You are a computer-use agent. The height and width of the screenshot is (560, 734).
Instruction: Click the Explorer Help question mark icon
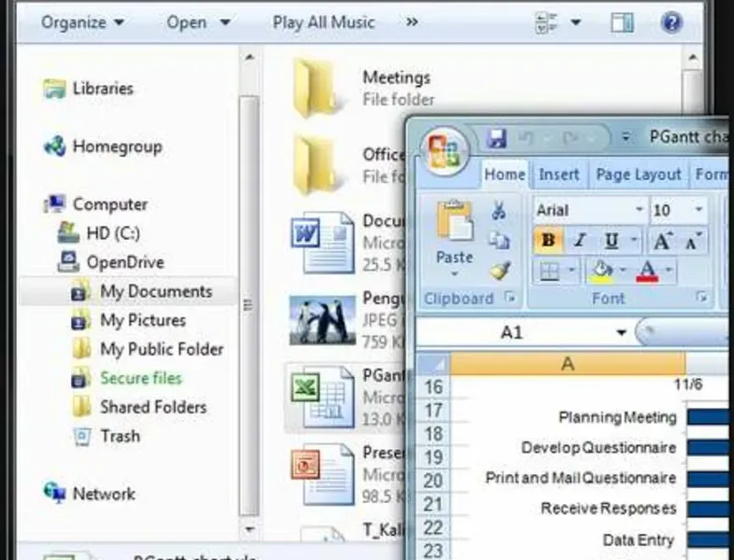tap(671, 22)
